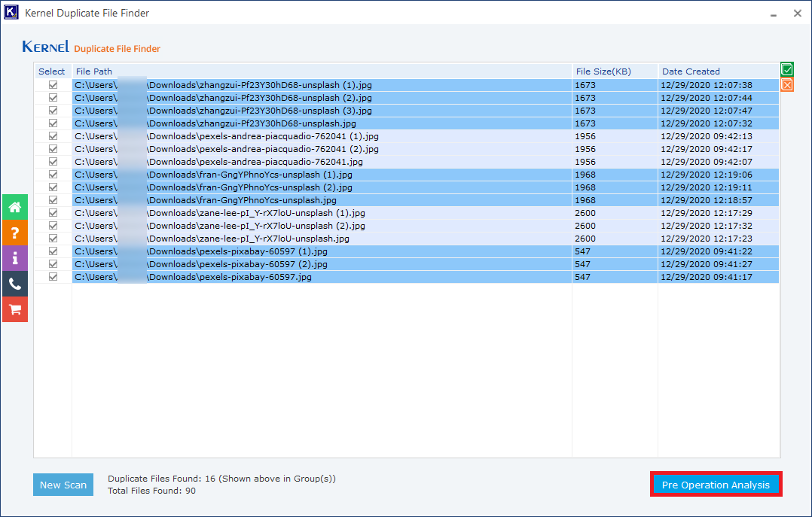Uncheck zane-lee-pI_Y-rX7loU-unsplash (1).jpg checkbox
The width and height of the screenshot is (812, 517).
(53, 213)
